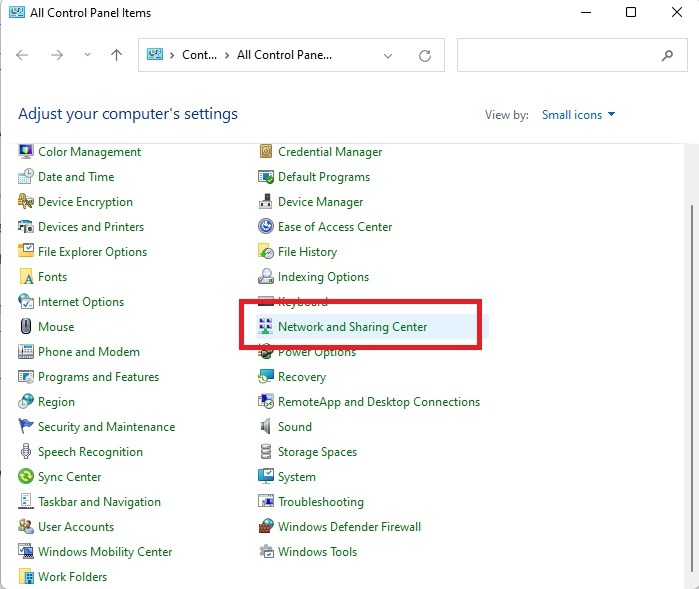Open the System link
Image resolution: width=699 pixels, height=589 pixels.
(x=296, y=476)
